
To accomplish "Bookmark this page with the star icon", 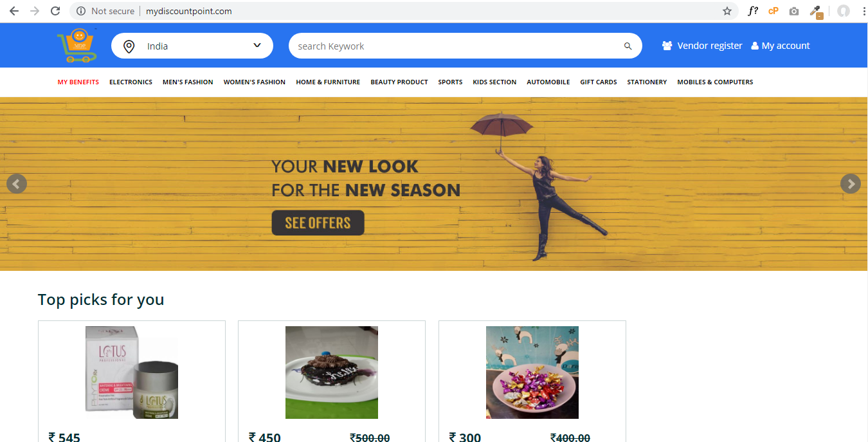I will (x=727, y=11).
